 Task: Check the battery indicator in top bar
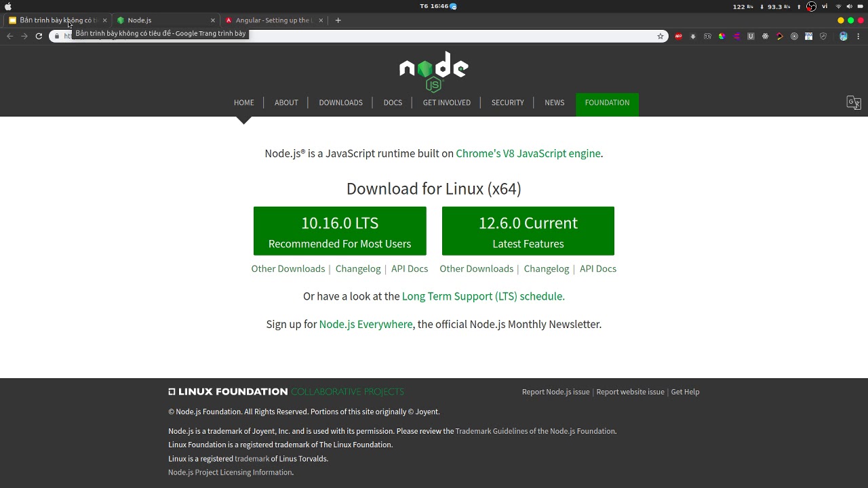tap(860, 6)
